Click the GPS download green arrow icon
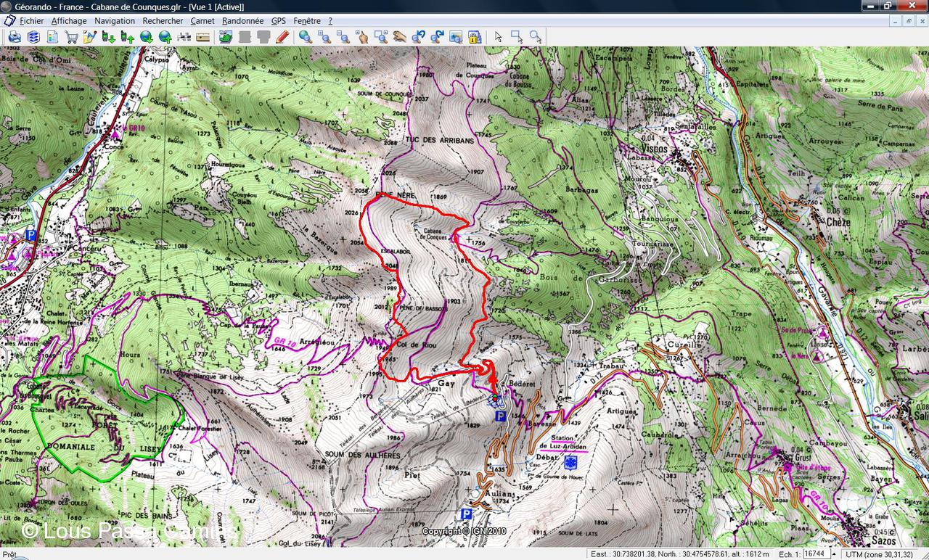929x560 pixels. [x=109, y=37]
